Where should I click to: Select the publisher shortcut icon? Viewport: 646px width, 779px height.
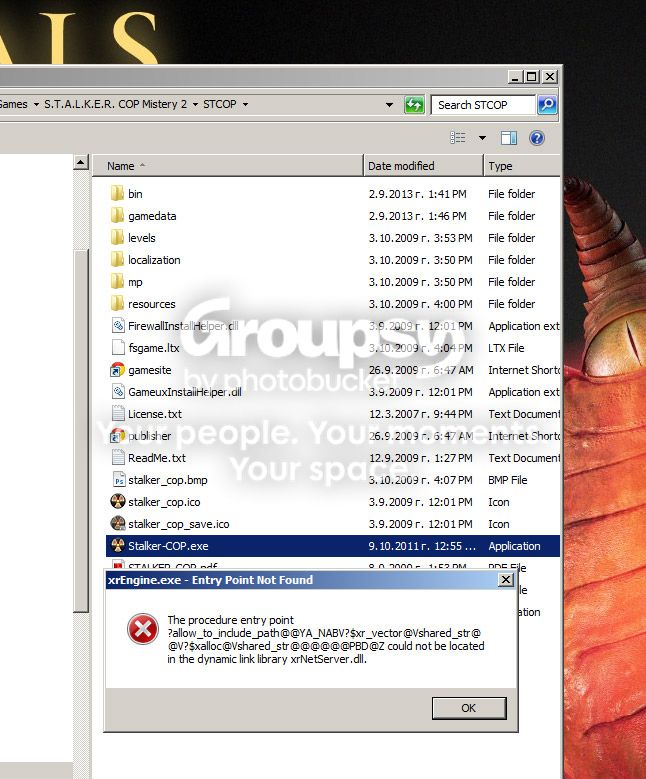117,436
